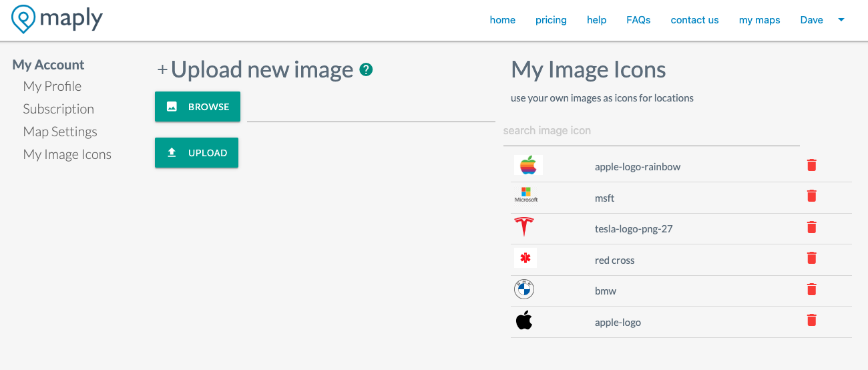
Task: Open My Image Icons in the sidebar
Action: tap(67, 154)
